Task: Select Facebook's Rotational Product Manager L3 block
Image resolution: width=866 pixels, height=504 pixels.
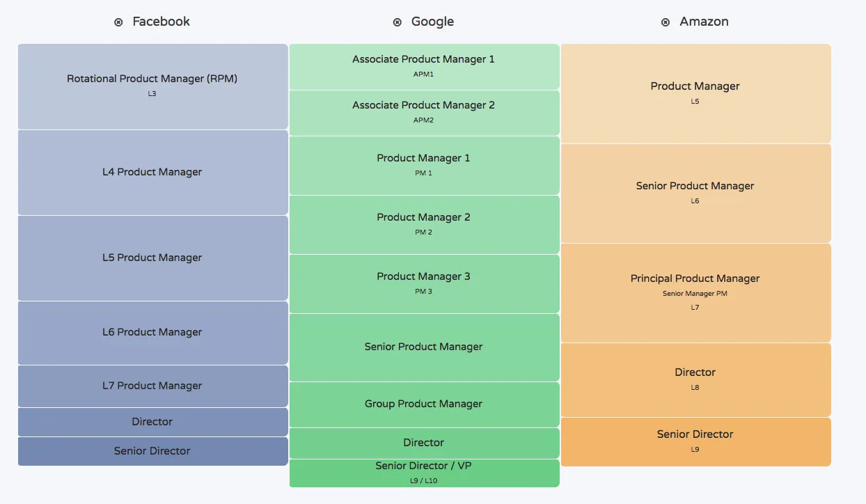Action: (x=152, y=86)
